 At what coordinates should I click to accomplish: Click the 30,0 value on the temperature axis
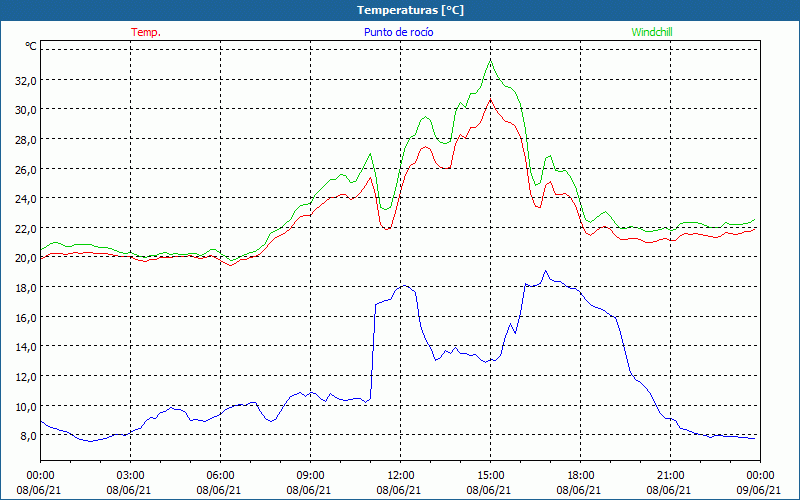tap(24, 110)
